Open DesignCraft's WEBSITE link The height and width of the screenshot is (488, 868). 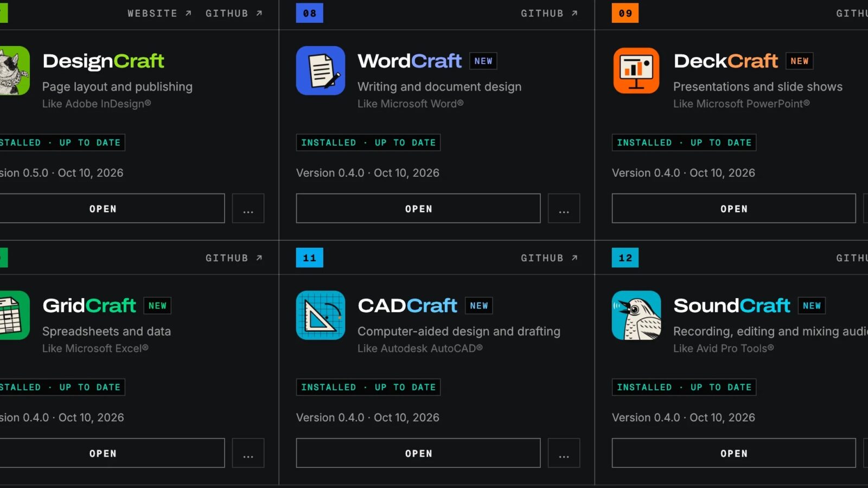click(x=159, y=13)
